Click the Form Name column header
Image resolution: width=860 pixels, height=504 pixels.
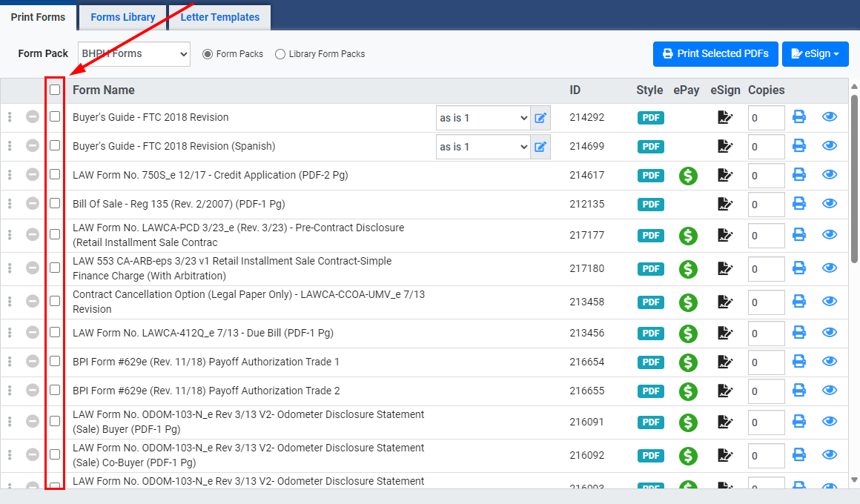(104, 90)
